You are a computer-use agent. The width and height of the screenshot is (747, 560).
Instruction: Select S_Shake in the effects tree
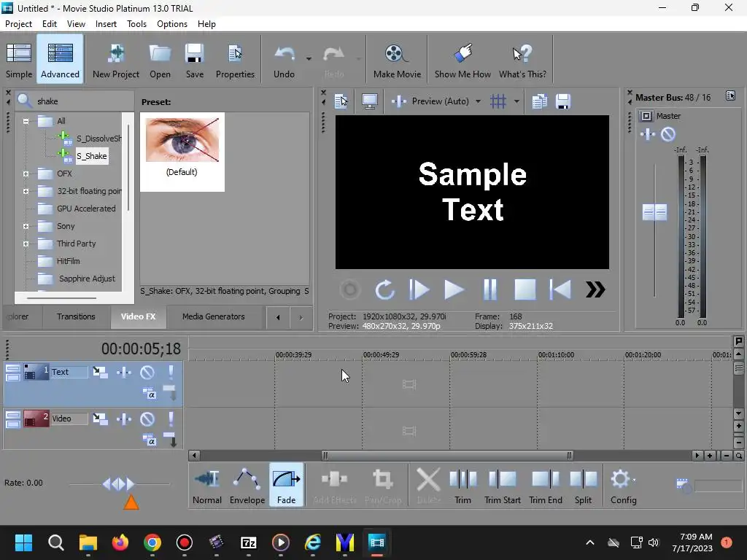(x=91, y=156)
